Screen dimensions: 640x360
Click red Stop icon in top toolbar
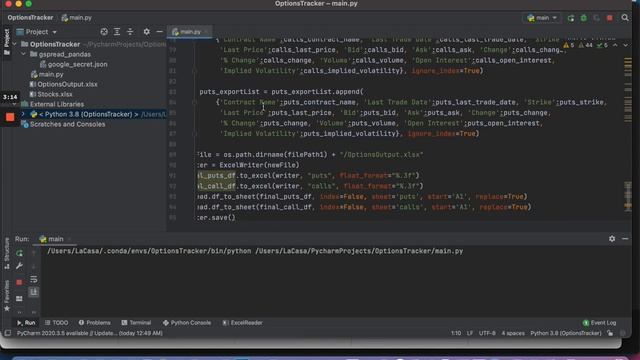(610, 18)
